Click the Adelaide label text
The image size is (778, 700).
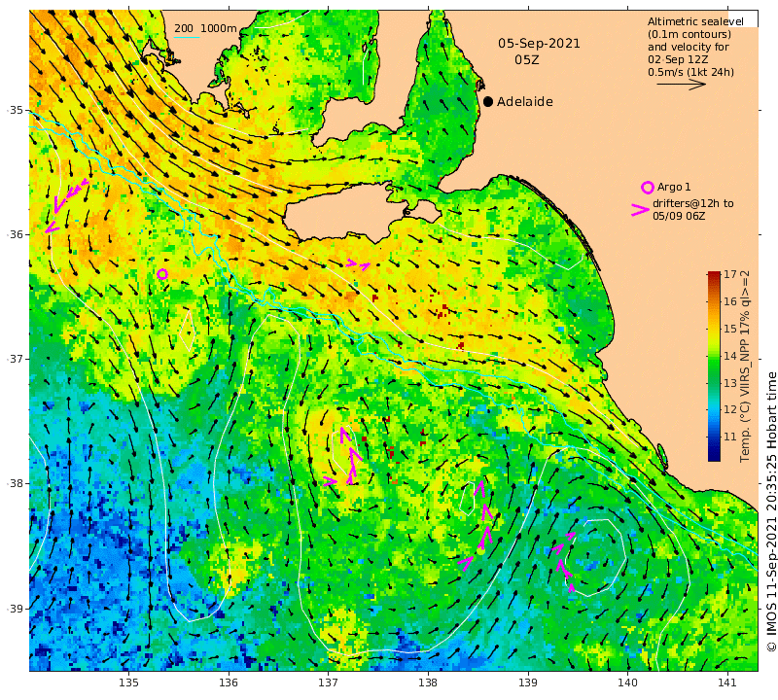coord(525,102)
